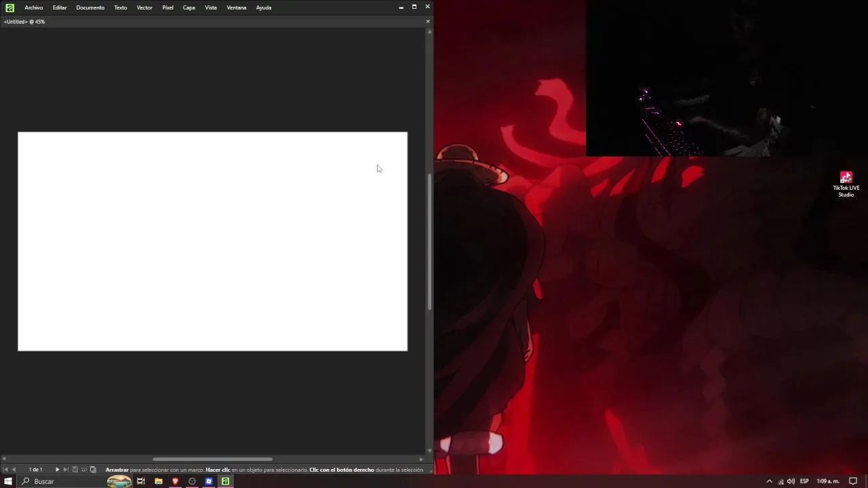The height and width of the screenshot is (488, 868).
Task: Close the Untitled document tab
Action: point(428,22)
